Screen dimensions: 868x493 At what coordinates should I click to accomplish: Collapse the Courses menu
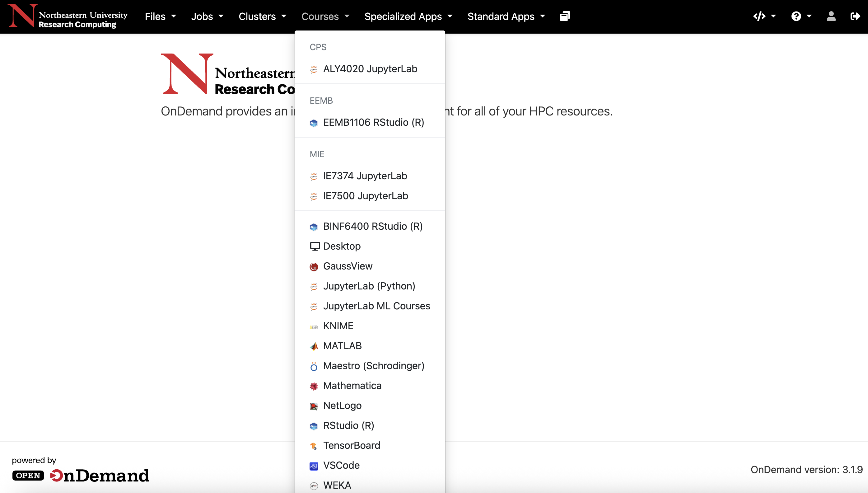325,16
